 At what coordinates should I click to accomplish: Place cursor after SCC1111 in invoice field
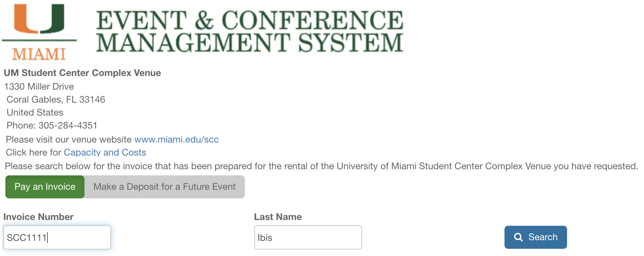[48, 238]
